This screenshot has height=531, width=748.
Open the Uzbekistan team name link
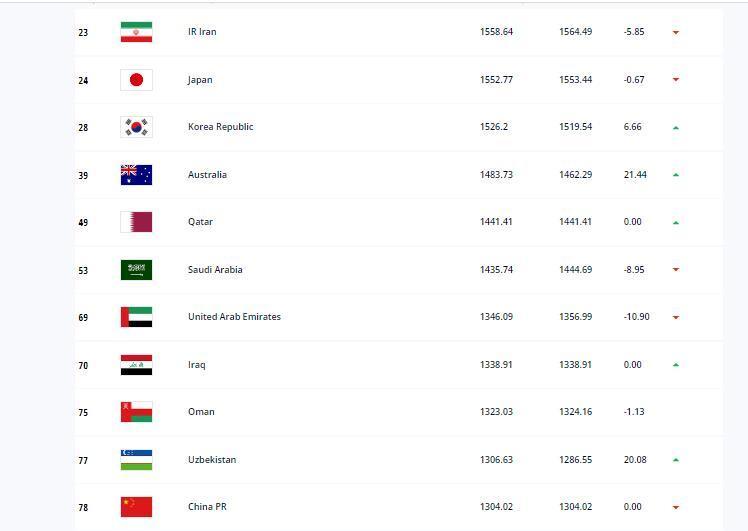point(212,459)
